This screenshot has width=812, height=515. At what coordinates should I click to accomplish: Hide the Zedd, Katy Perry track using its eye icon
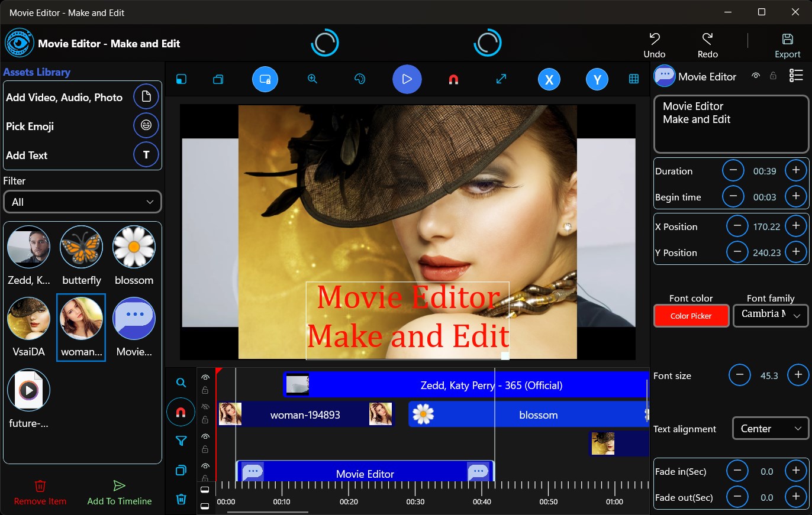205,377
